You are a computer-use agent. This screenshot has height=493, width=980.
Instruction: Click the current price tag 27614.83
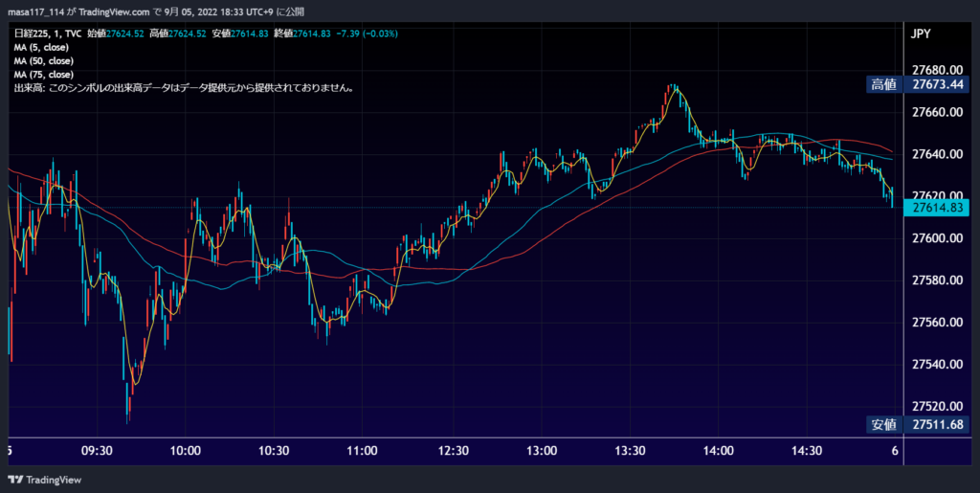point(938,208)
